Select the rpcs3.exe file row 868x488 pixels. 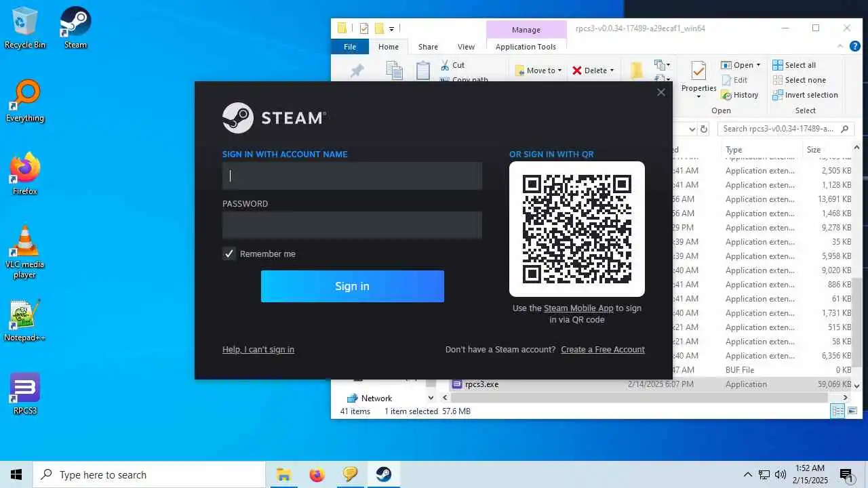point(650,384)
